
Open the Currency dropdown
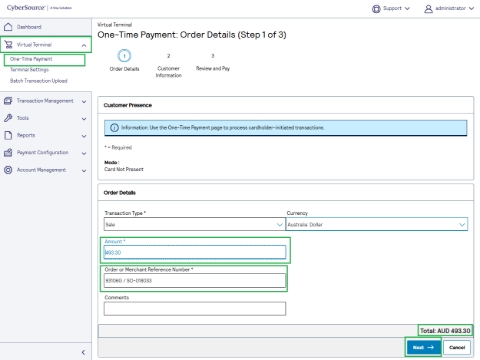pos(377,224)
